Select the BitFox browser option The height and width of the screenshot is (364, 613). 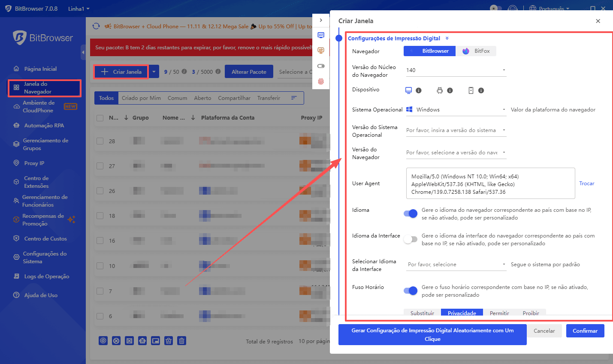476,51
